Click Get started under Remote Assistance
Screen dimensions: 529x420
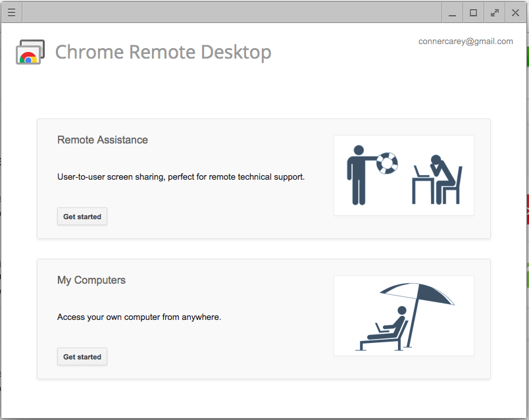click(x=82, y=217)
